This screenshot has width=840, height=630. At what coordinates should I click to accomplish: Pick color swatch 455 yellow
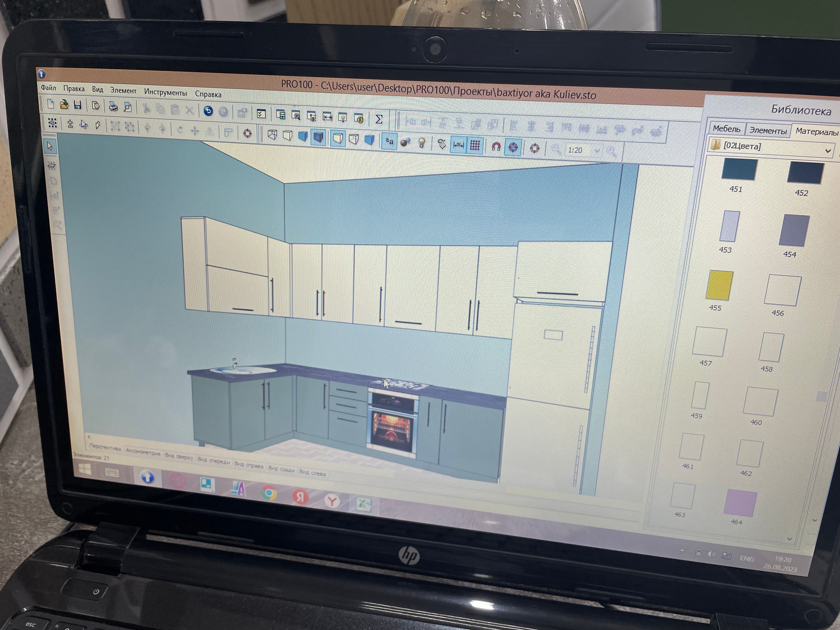pyautogui.click(x=720, y=286)
